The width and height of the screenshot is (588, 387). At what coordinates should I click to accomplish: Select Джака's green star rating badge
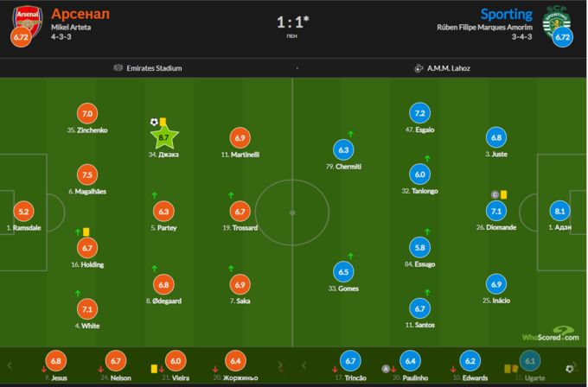pos(163,136)
